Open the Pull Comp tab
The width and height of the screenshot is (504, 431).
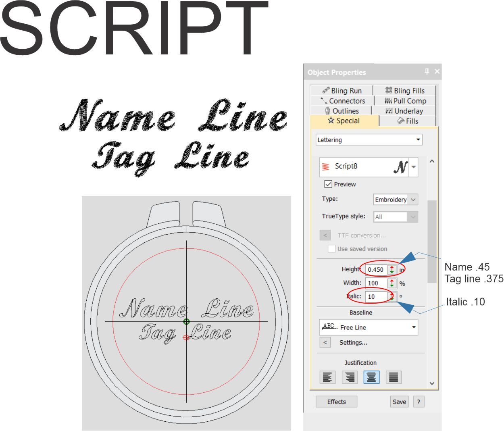coord(405,101)
